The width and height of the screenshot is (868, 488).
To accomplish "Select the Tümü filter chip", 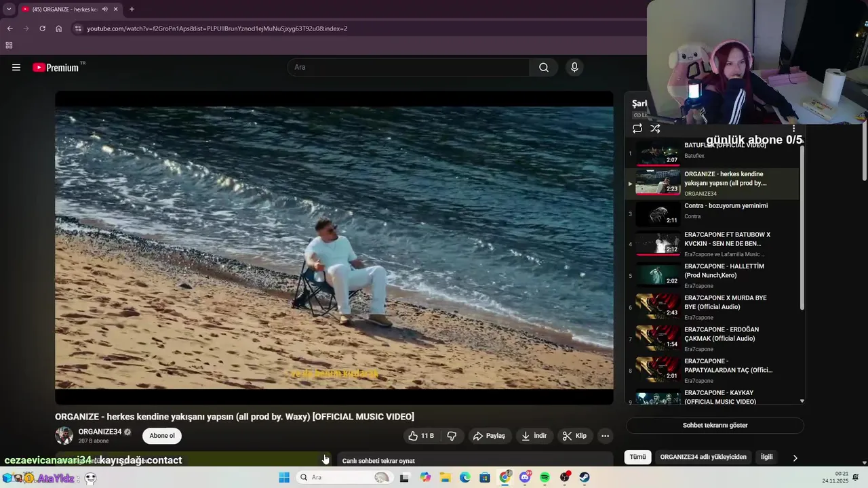I will (x=637, y=457).
